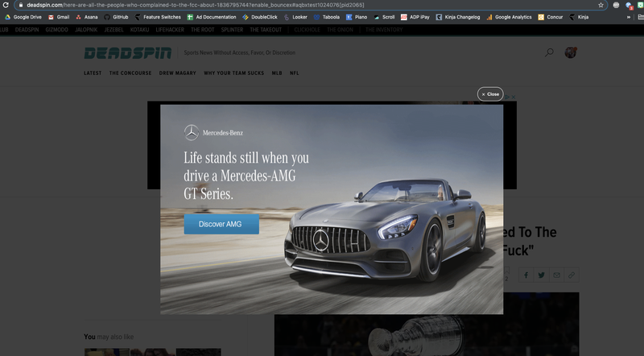This screenshot has width=644, height=356.
Task: Go to Jalopnik in network bar
Action: [86, 30]
